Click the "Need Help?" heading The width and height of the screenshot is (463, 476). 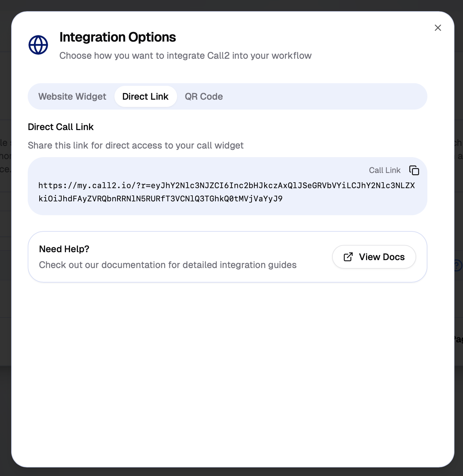pos(64,249)
